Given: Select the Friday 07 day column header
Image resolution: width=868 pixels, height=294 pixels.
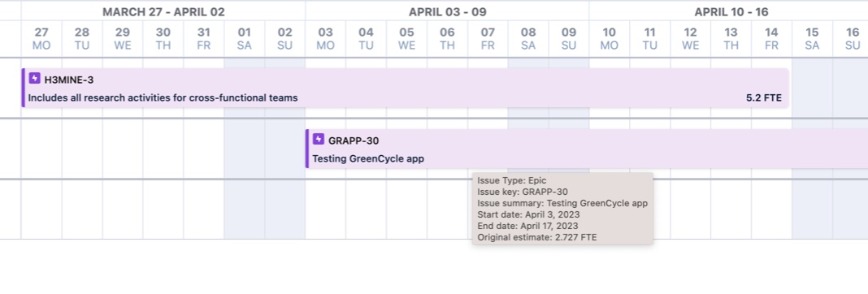Looking at the screenshot, I should click(488, 39).
